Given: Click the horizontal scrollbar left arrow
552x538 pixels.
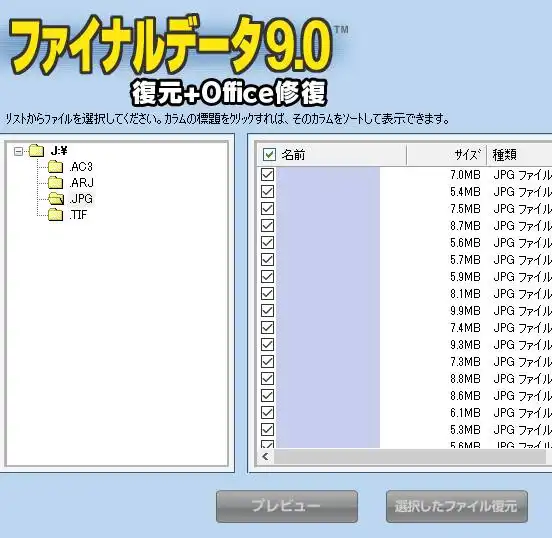Looking at the screenshot, I should (265, 457).
